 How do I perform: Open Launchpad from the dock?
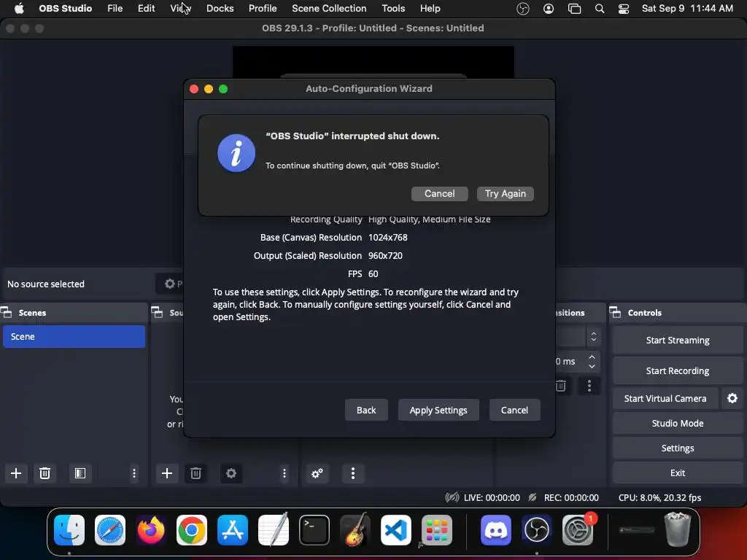(x=437, y=530)
